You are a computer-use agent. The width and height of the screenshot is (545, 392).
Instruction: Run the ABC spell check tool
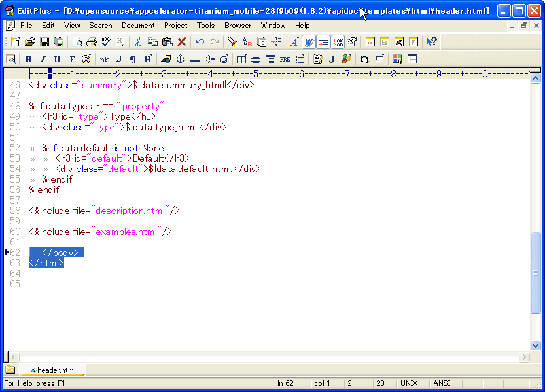click(106, 42)
